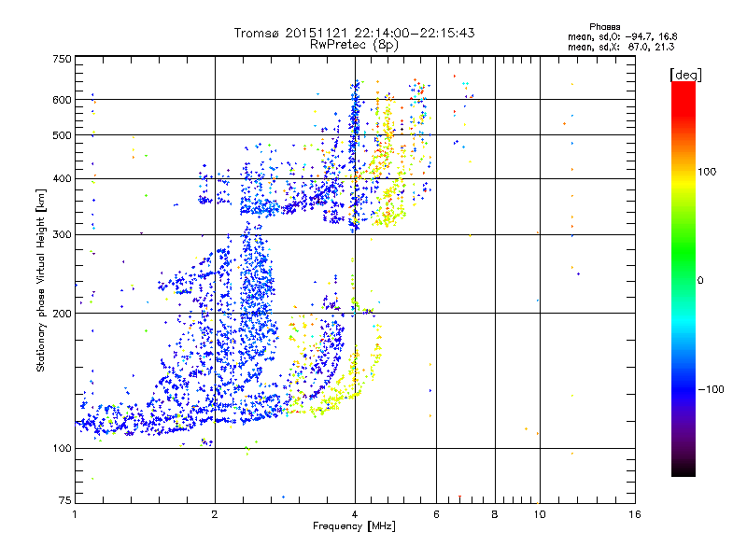747x560 pixels.
Task: Click the 'Stationary phase Virtual Height [km]' axis label
Action: [41, 280]
